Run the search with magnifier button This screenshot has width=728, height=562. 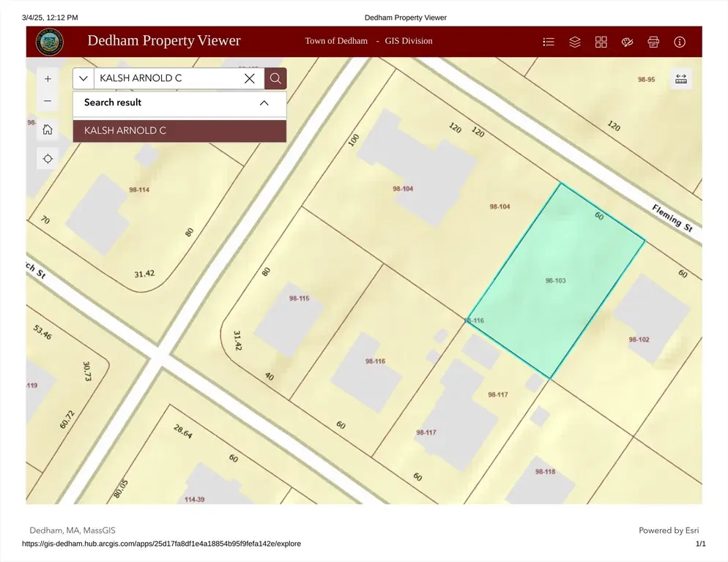tap(275, 78)
